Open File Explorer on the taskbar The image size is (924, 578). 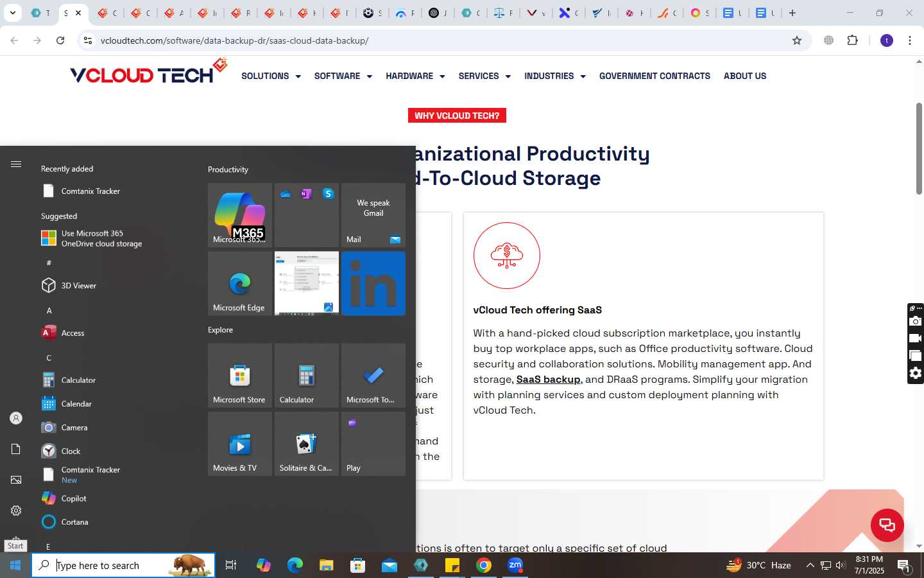point(326,565)
